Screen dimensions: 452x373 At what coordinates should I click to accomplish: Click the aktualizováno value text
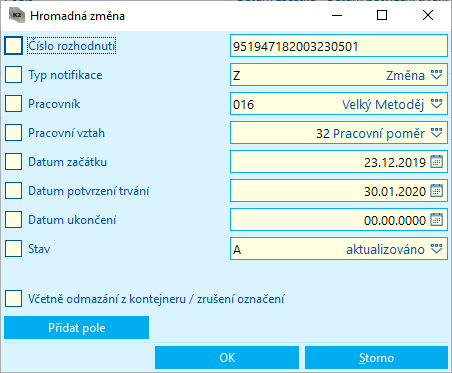[x=385, y=249]
